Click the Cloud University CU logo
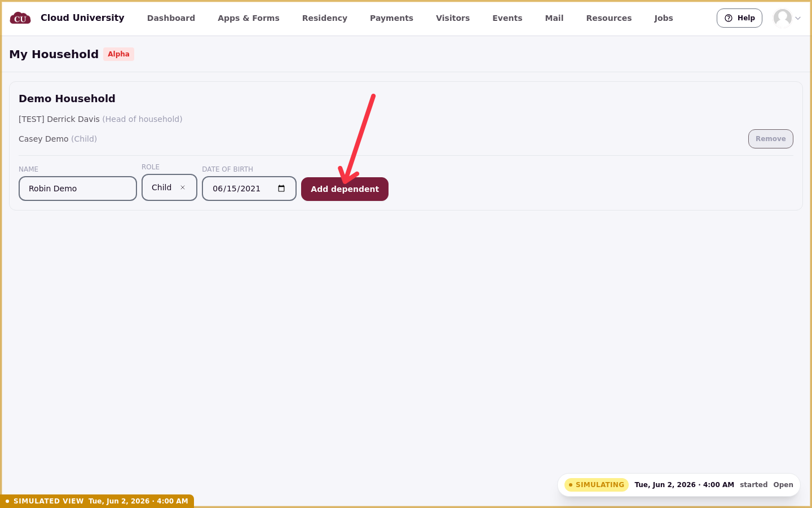The image size is (812, 508). [x=20, y=18]
